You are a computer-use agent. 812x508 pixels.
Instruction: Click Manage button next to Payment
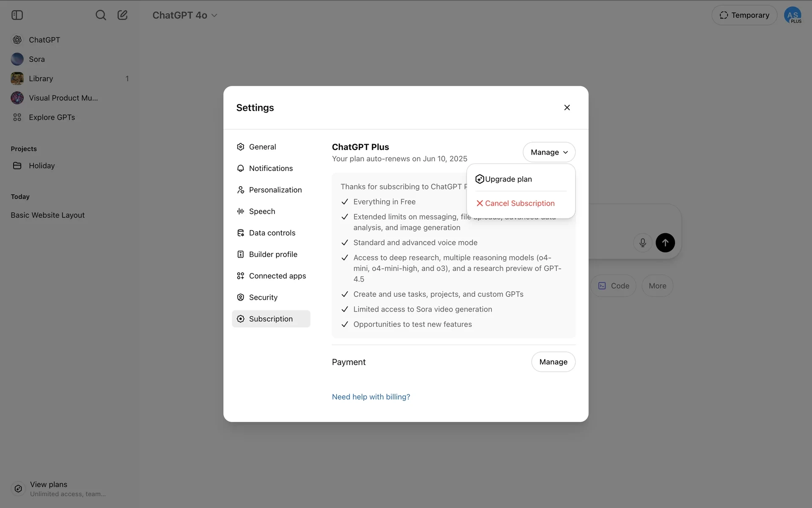(x=553, y=362)
